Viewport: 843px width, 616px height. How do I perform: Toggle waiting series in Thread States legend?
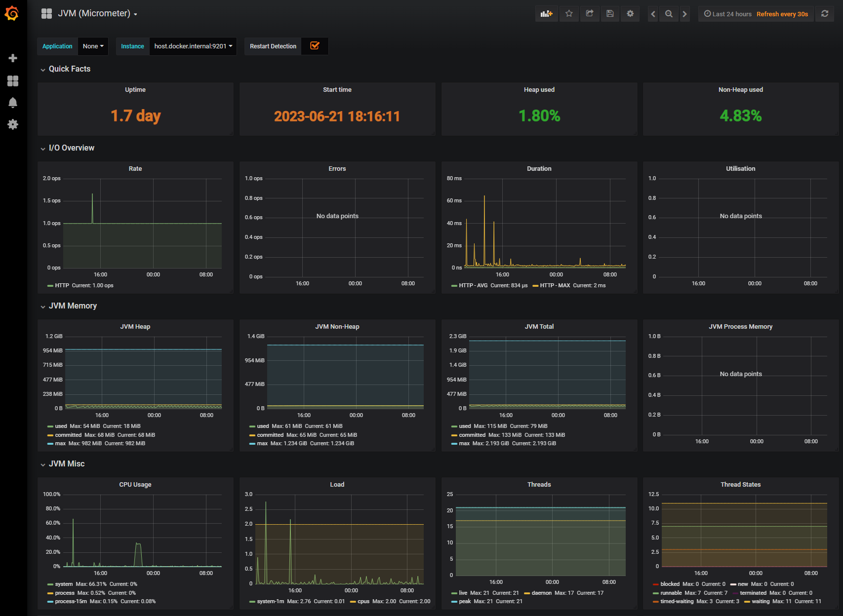point(761,601)
